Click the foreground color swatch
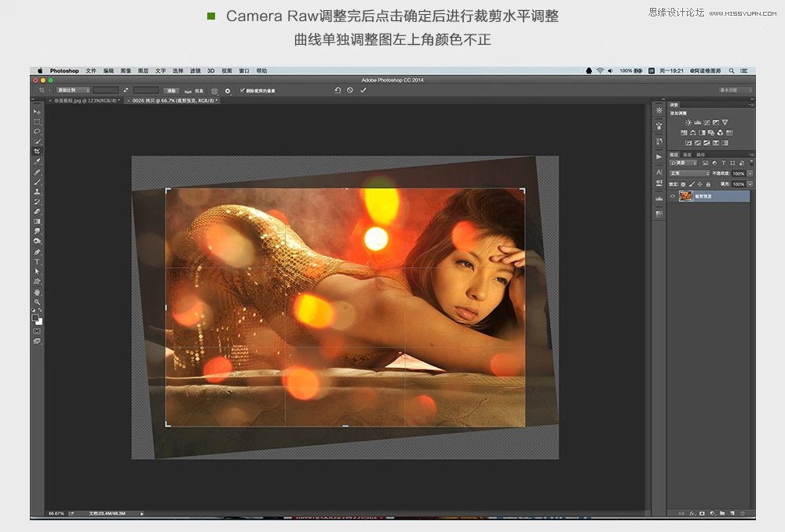This screenshot has height=532, width=785. click(x=36, y=317)
